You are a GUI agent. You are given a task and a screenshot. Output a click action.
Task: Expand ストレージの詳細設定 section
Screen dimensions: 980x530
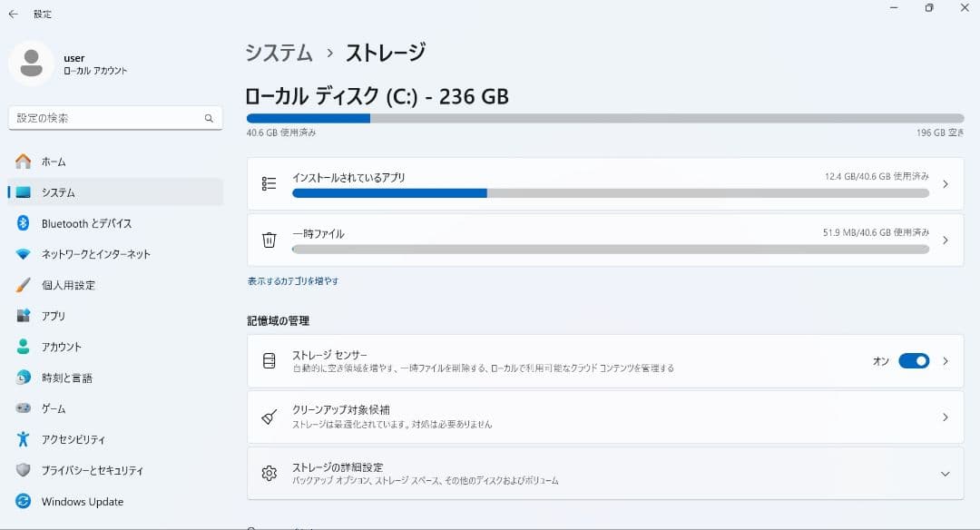[945, 472]
